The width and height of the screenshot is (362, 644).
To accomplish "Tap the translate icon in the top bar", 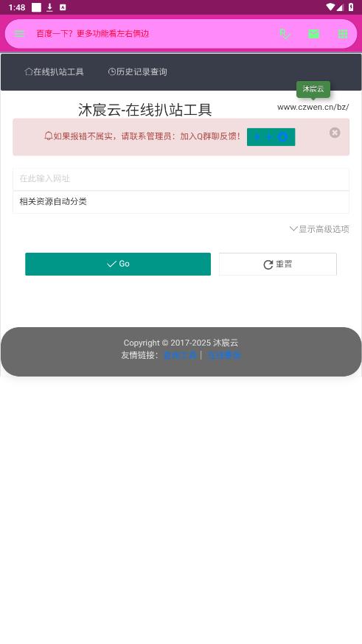I will pyautogui.click(x=285, y=34).
